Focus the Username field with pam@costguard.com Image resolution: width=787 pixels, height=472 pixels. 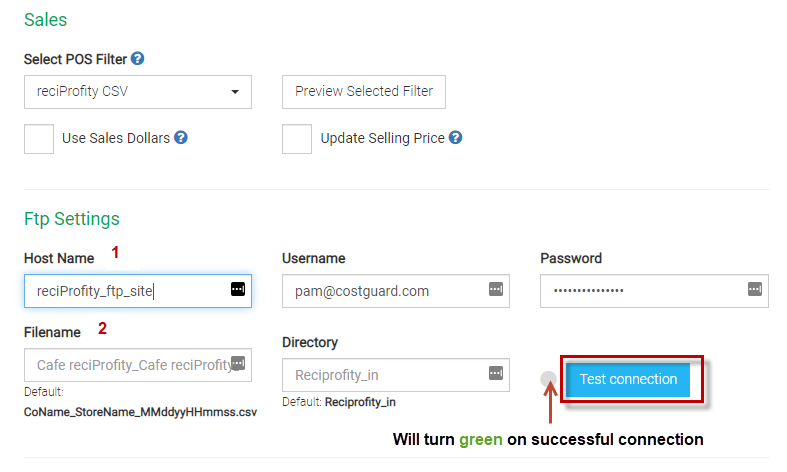(385, 291)
